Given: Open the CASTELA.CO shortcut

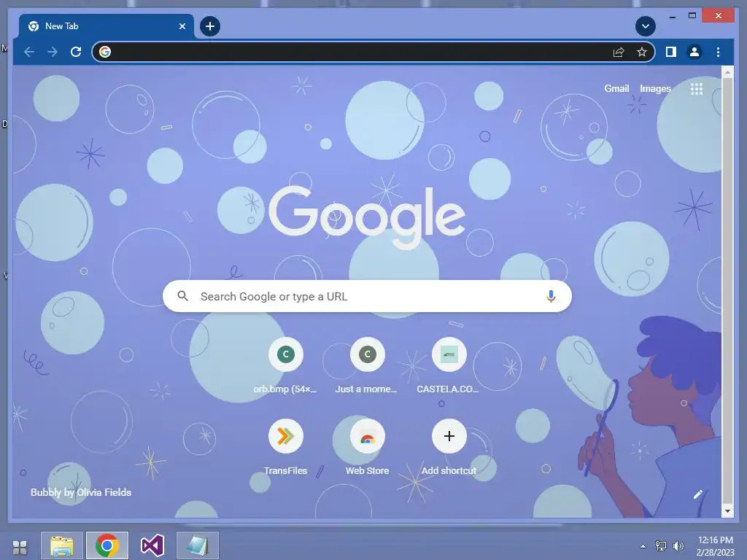Looking at the screenshot, I should pyautogui.click(x=449, y=365).
